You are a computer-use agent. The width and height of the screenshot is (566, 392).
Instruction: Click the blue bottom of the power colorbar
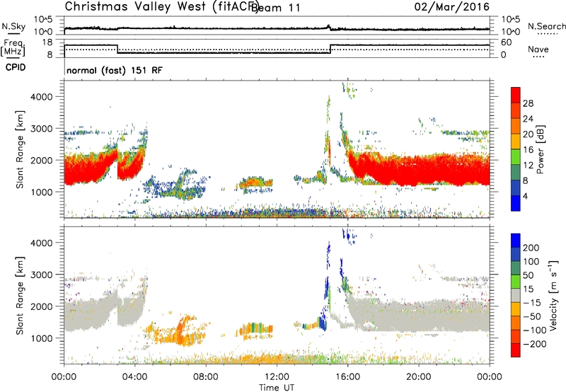(516, 203)
